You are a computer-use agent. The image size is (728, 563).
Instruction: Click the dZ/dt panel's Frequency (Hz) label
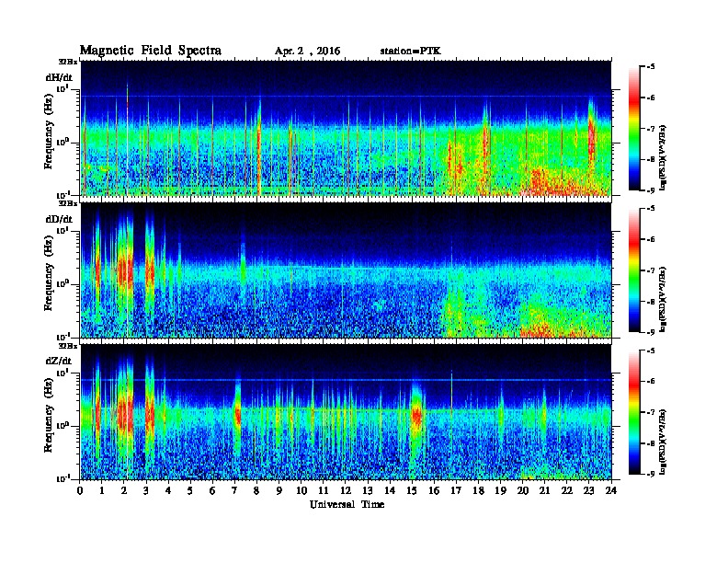point(48,416)
